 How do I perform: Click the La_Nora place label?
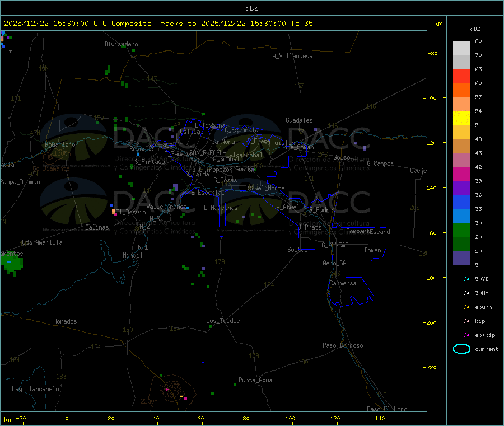click(x=223, y=142)
